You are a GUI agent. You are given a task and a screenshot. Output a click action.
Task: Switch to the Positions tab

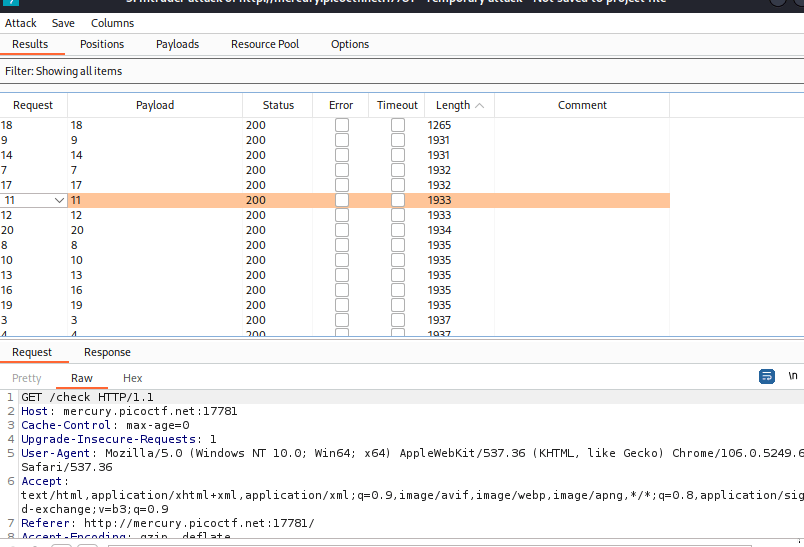pos(102,44)
